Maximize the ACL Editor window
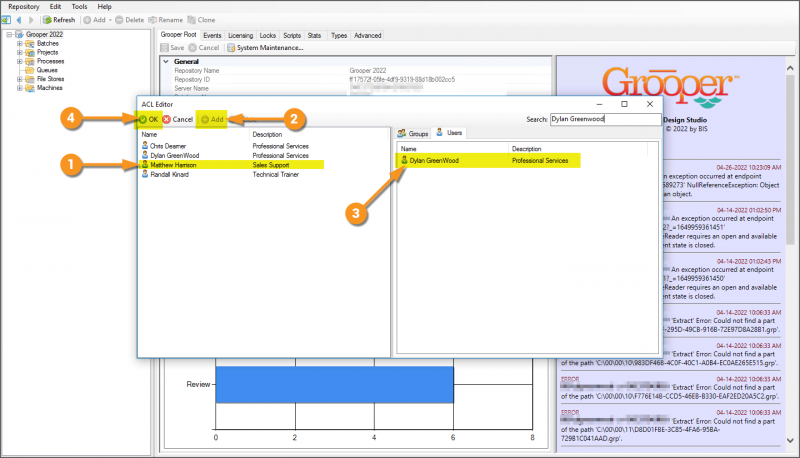800x458 pixels. (x=624, y=104)
